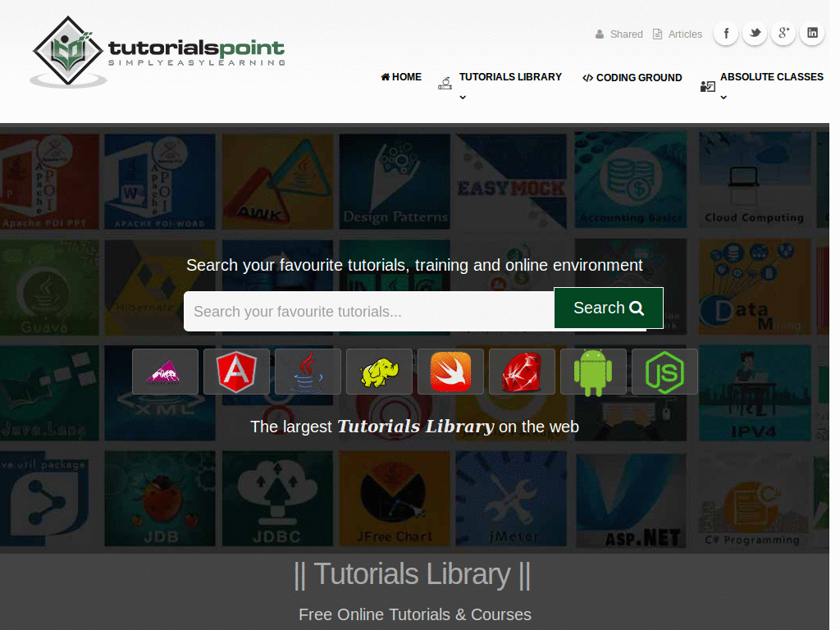The image size is (840, 630).
Task: Select the Angular tutorial icon
Action: coord(236,371)
